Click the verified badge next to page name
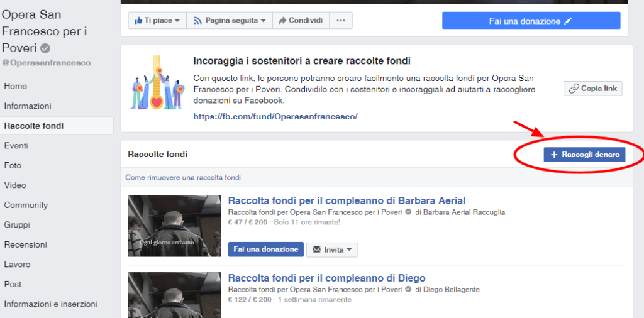Screen dimensions: 644x318 (x=45, y=48)
